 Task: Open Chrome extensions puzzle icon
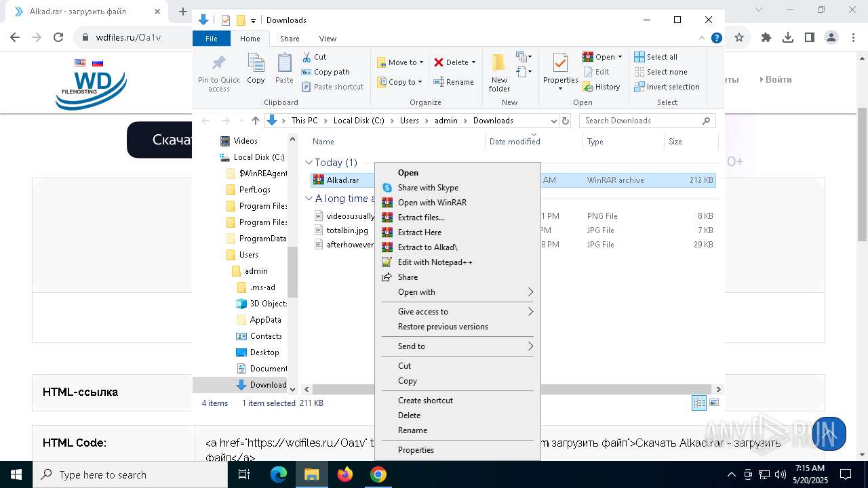[x=766, y=38]
